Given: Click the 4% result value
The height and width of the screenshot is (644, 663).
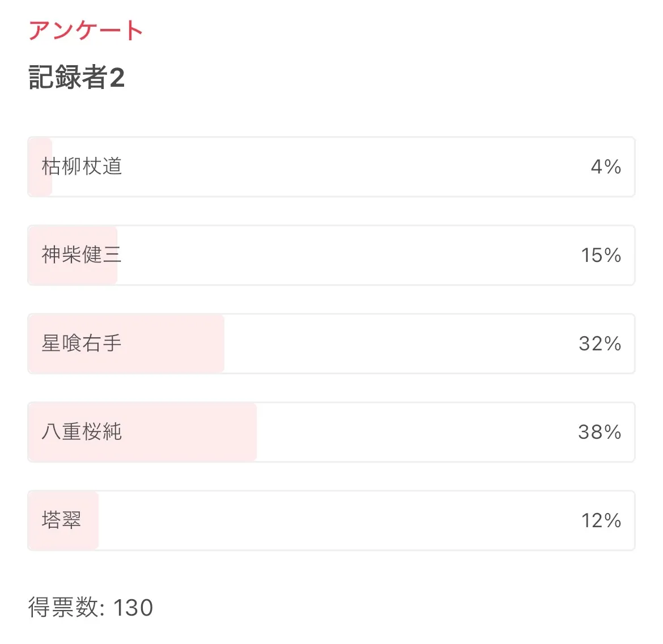Looking at the screenshot, I should (606, 167).
